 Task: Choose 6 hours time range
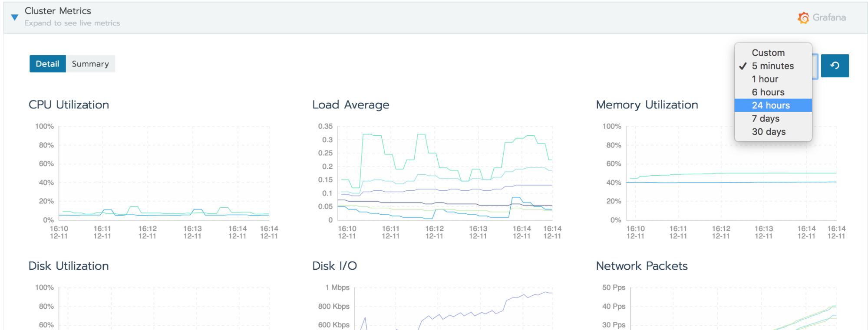click(x=773, y=92)
